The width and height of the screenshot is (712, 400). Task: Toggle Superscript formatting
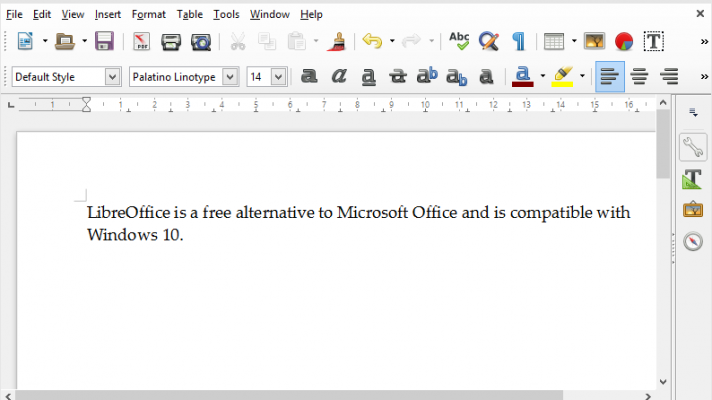click(x=427, y=76)
